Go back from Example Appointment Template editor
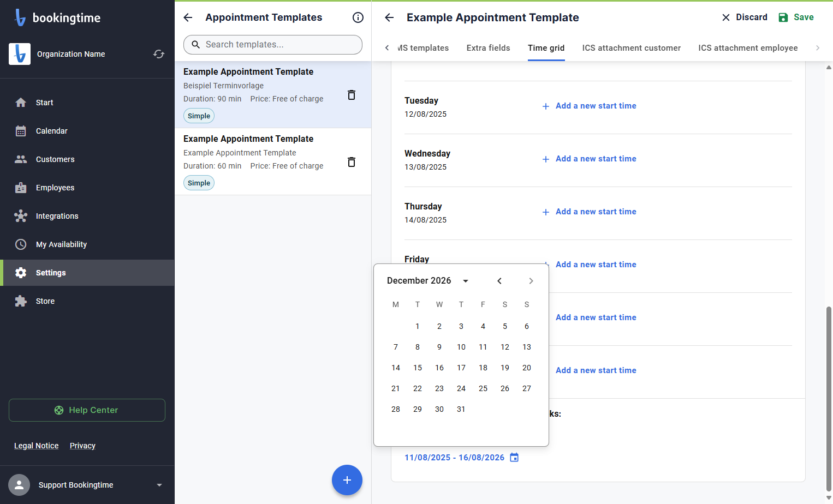The image size is (833, 504). click(x=389, y=17)
